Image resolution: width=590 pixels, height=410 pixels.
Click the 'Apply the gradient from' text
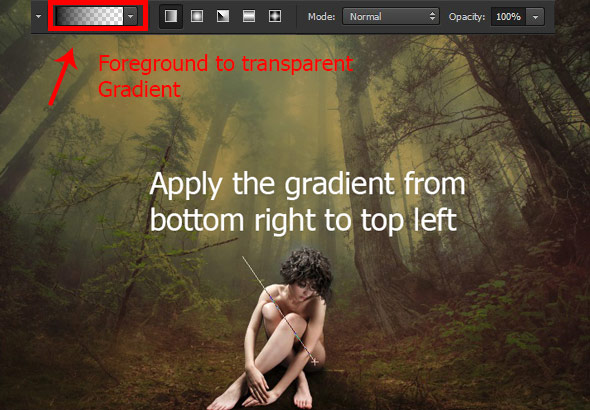(x=307, y=184)
